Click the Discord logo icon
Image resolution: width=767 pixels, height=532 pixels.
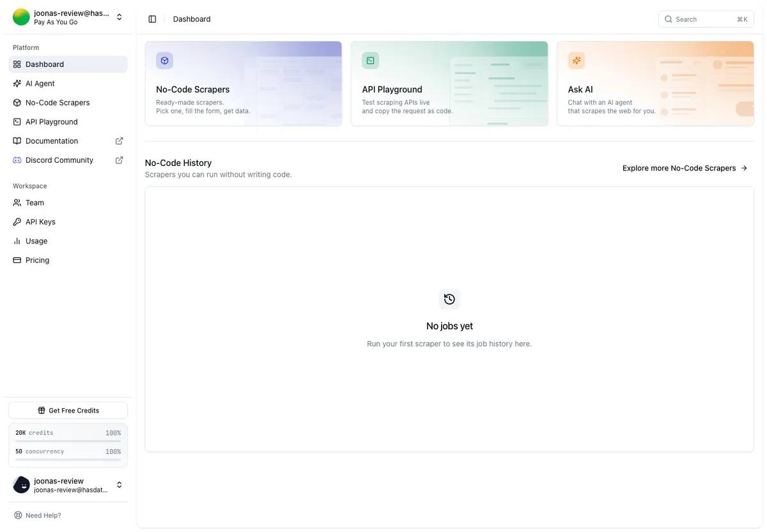coord(17,160)
